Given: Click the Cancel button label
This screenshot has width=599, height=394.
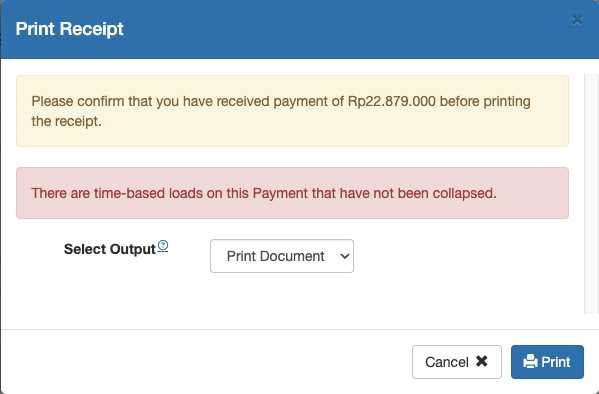Looking at the screenshot, I should click(x=447, y=362).
